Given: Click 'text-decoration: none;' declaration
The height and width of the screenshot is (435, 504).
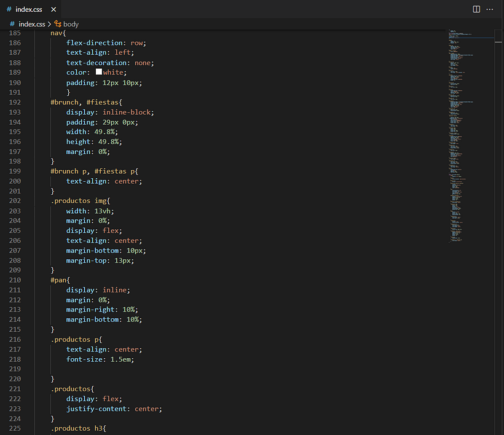Looking at the screenshot, I should (x=110, y=63).
